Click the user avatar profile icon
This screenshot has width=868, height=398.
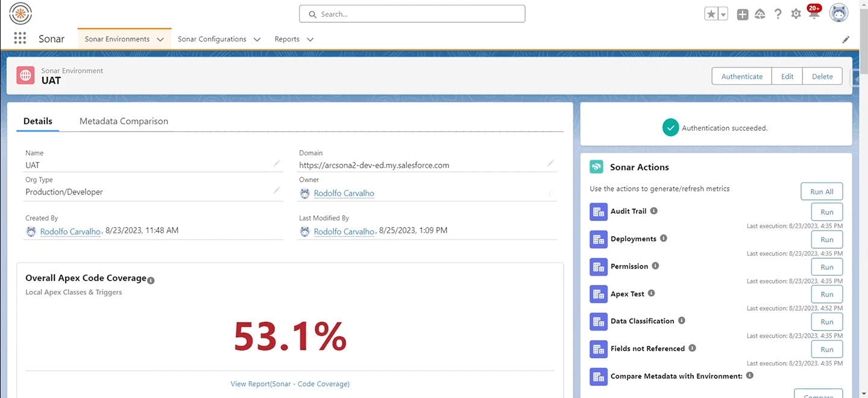coord(838,13)
